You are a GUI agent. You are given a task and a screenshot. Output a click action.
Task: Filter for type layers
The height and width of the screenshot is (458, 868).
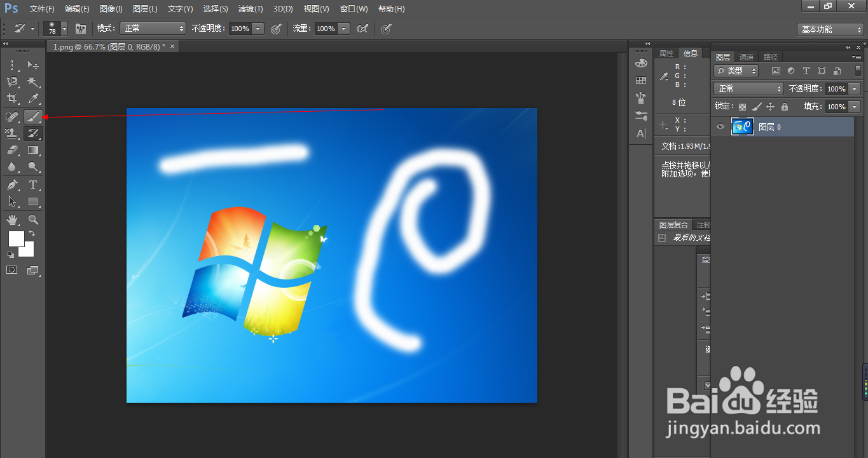point(806,71)
